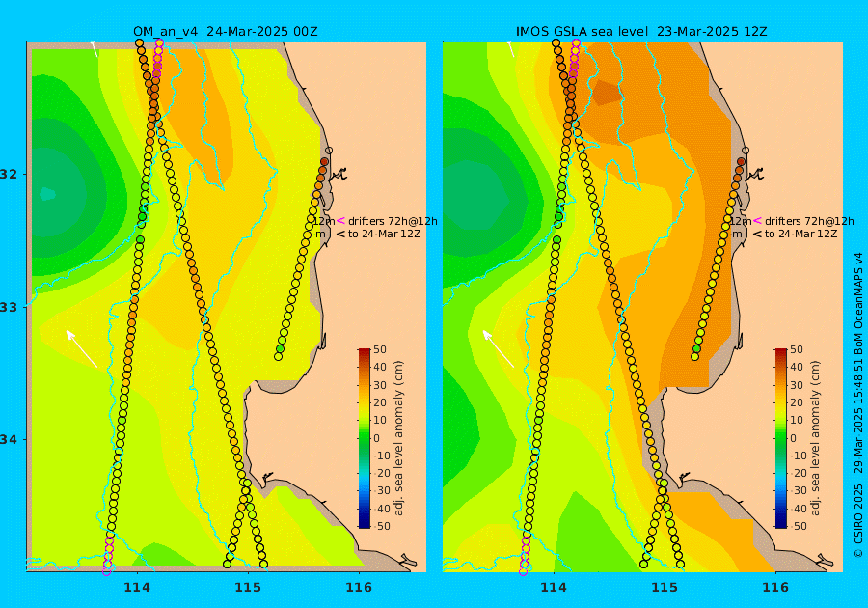Click the white current arrow near 33 in right map
The image size is (868, 608).
499,348
